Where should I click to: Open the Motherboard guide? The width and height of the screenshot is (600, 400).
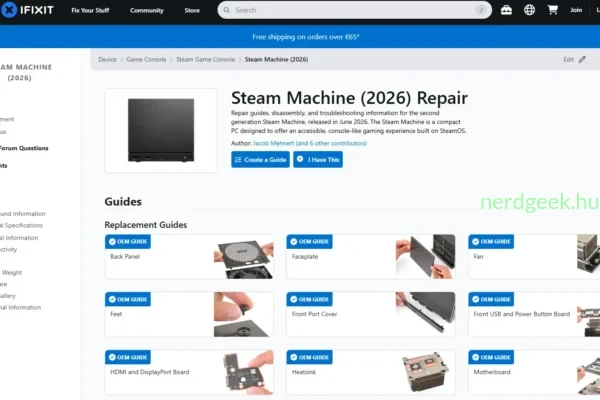point(534,372)
